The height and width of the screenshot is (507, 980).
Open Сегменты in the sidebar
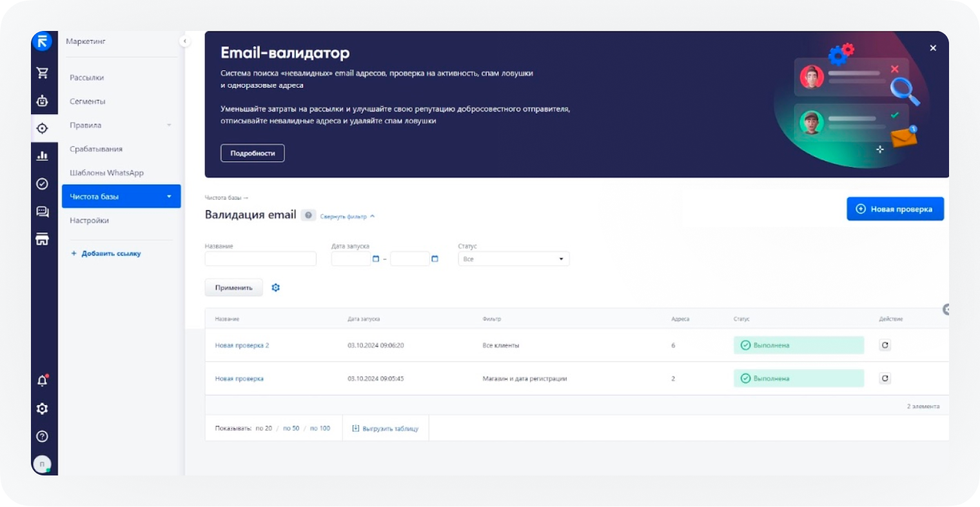pos(88,101)
